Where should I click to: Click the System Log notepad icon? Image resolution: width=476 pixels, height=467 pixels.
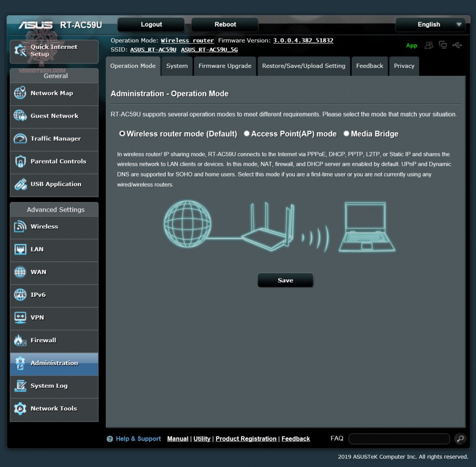pos(20,385)
